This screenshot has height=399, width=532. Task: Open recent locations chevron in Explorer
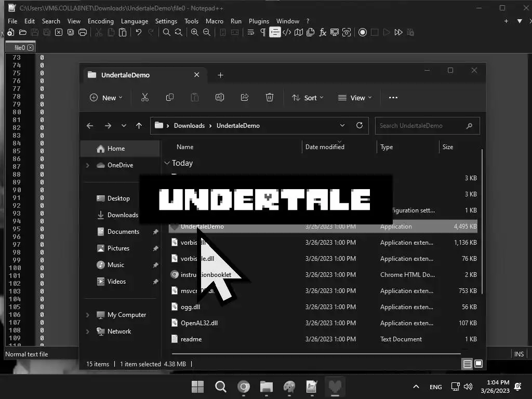pos(124,126)
